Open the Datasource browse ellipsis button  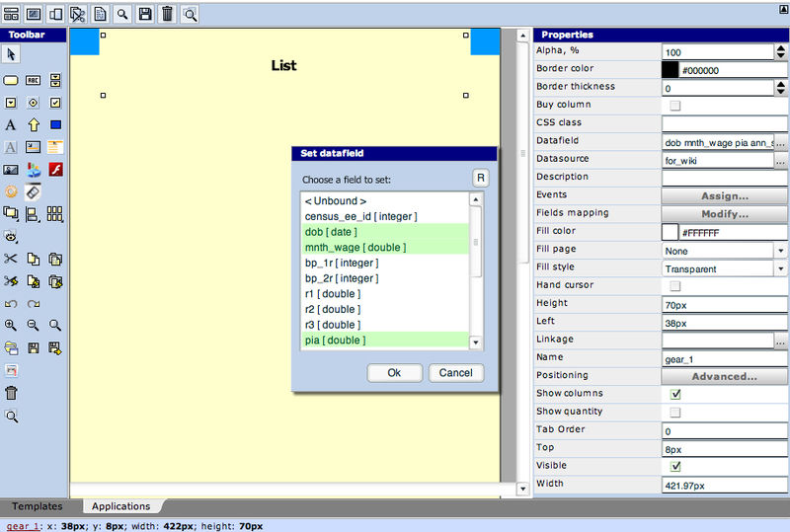[780, 160]
